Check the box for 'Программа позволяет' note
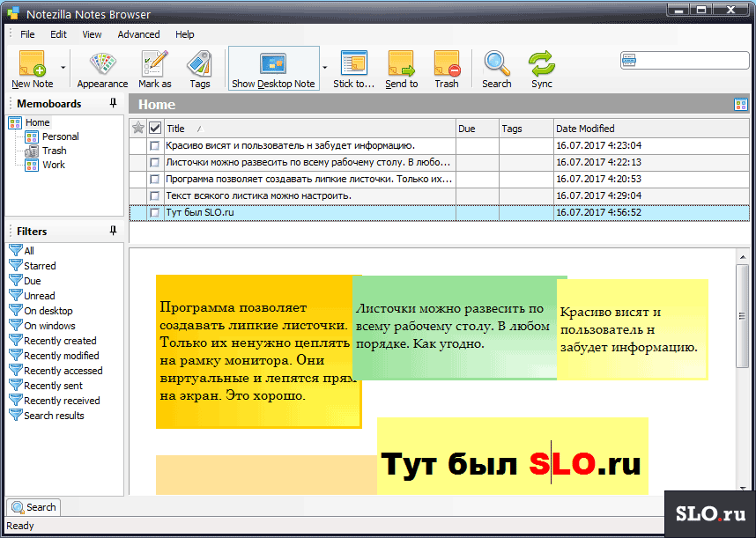The image size is (756, 538). [x=155, y=179]
